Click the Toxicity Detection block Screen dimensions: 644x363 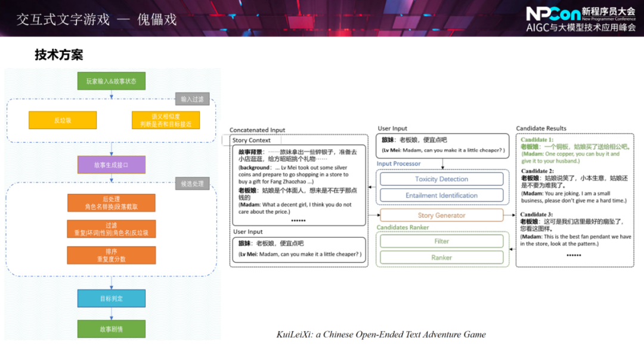pyautogui.click(x=441, y=179)
